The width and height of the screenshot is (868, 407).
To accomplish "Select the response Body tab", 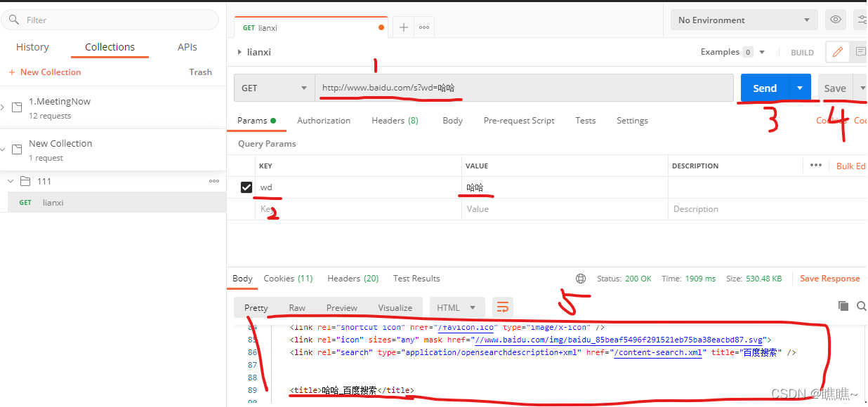I will point(242,279).
